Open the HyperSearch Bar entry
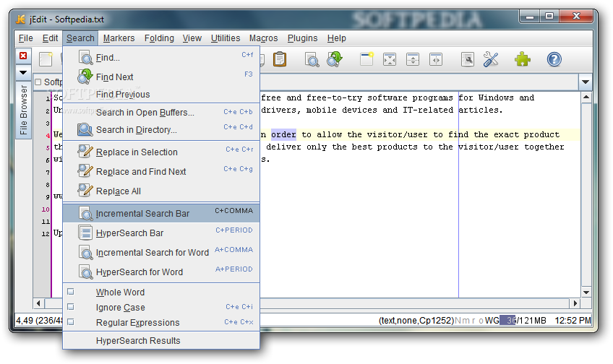 click(x=161, y=233)
